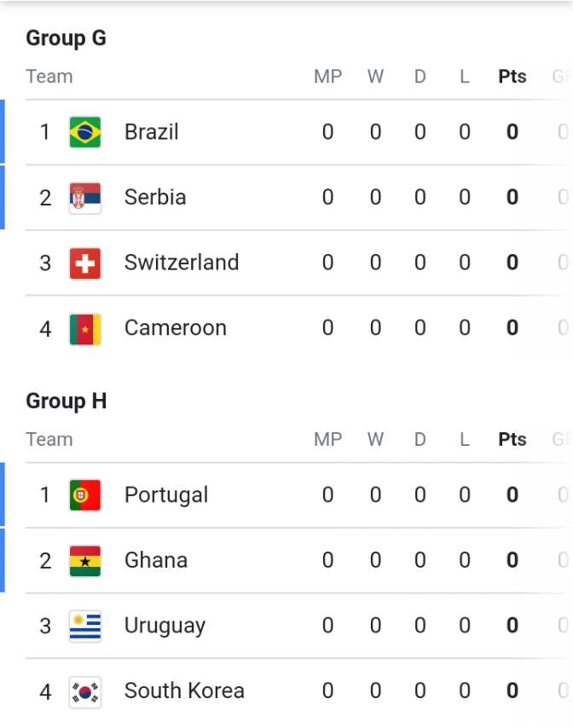The image size is (573, 728).
Task: Click the Ghana flag icon
Action: (85, 561)
